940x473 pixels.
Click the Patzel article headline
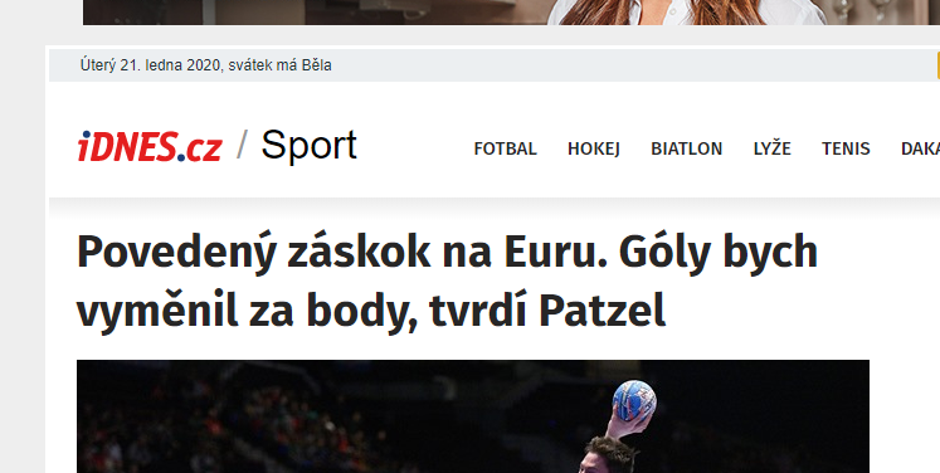click(x=447, y=281)
